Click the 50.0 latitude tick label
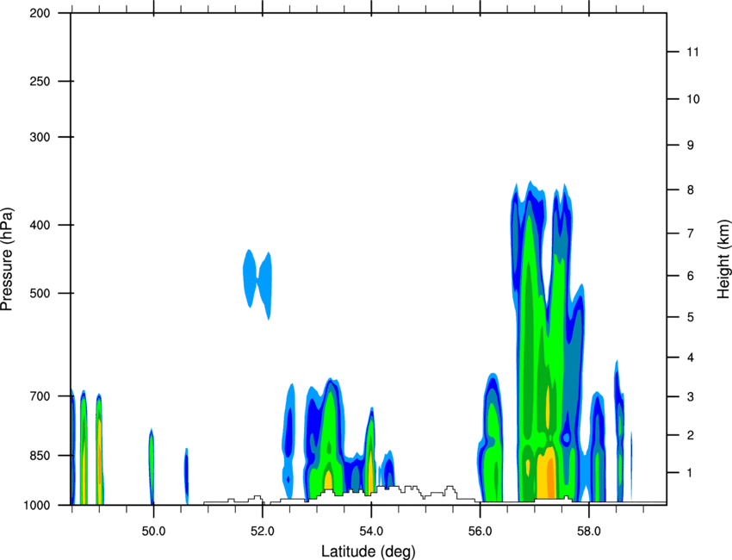 (153, 532)
